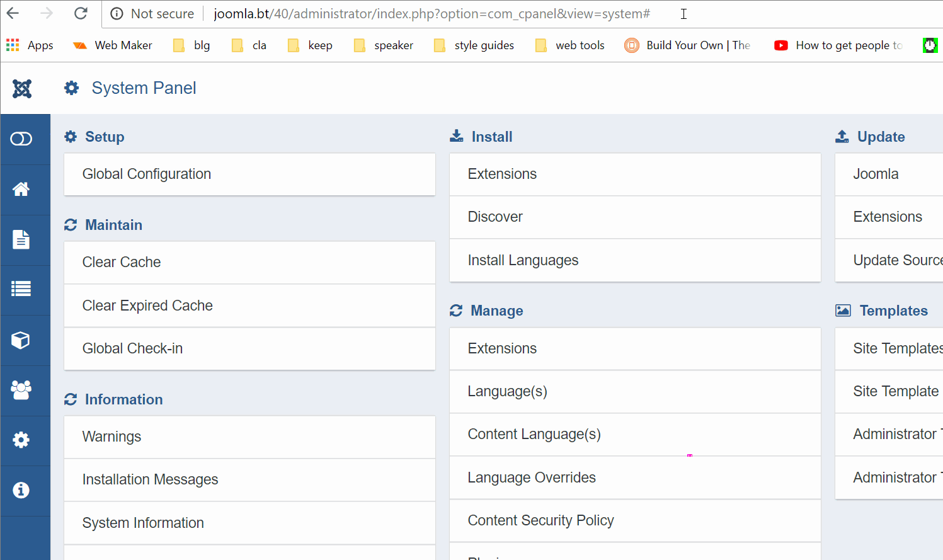Open Language(s) under Manage

pyautogui.click(x=635, y=392)
